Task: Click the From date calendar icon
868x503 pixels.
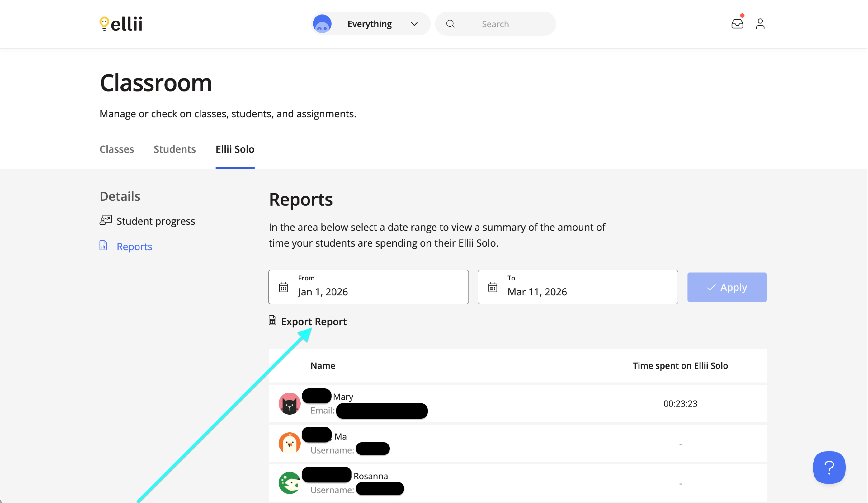Action: pyautogui.click(x=283, y=287)
